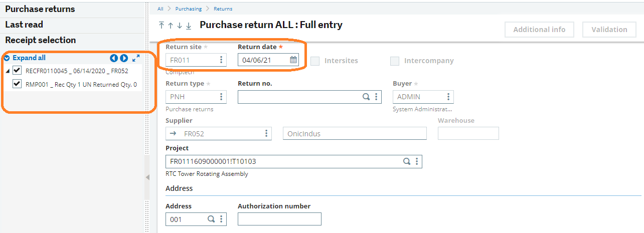Open actions menu beside Return site FR011
The image size is (644, 233).
[221, 60]
